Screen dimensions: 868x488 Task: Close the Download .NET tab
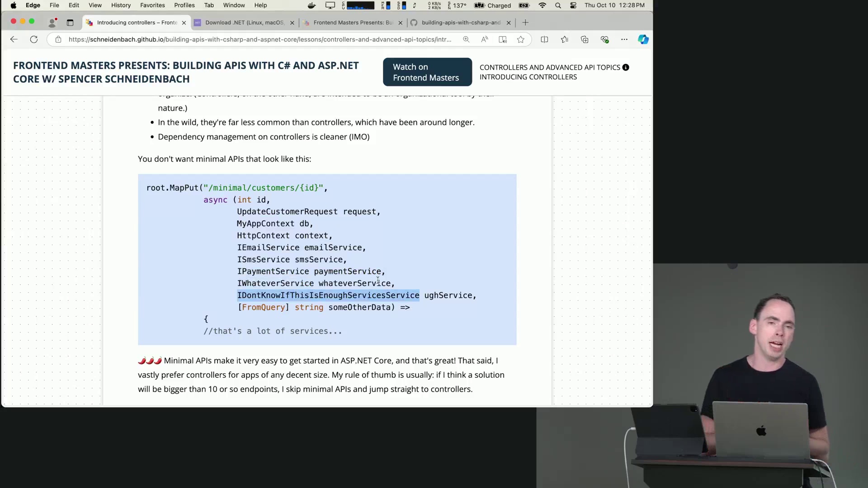292,23
